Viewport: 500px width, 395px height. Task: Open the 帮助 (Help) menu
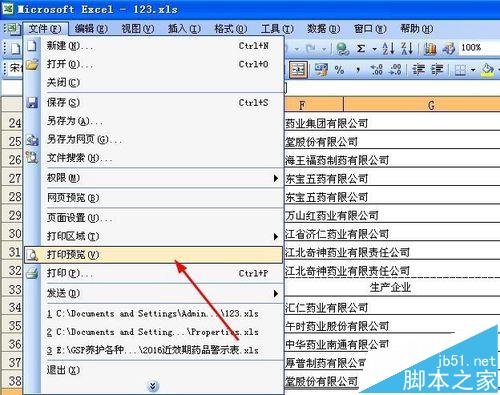416,29
